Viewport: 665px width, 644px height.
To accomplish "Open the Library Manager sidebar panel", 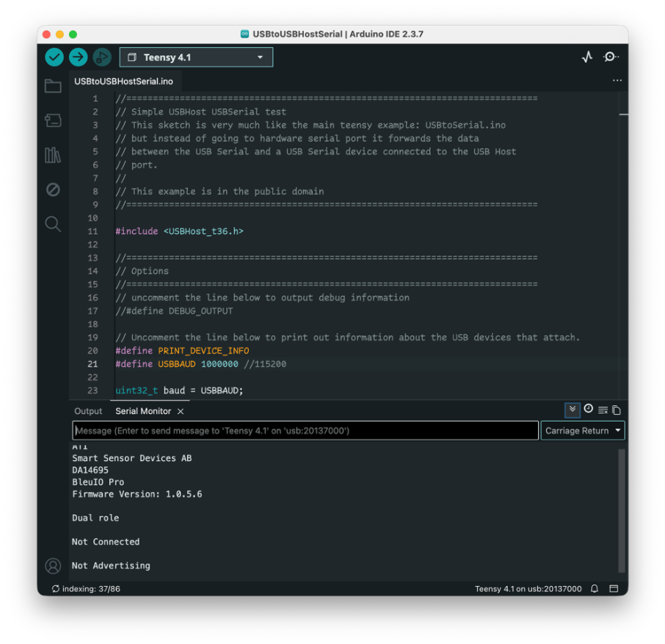I will [53, 155].
